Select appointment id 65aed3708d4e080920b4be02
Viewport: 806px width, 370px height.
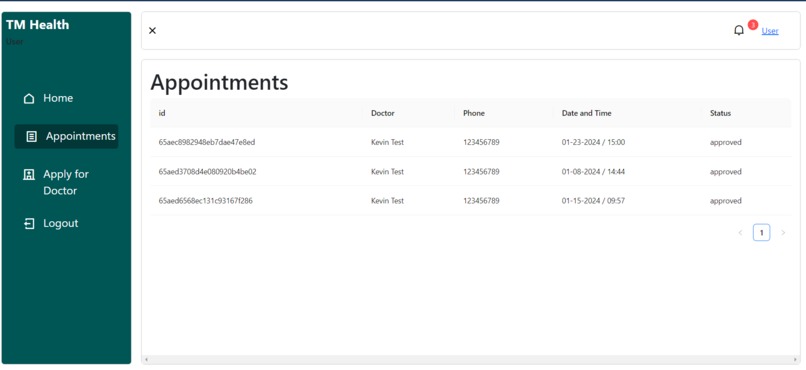pos(207,172)
